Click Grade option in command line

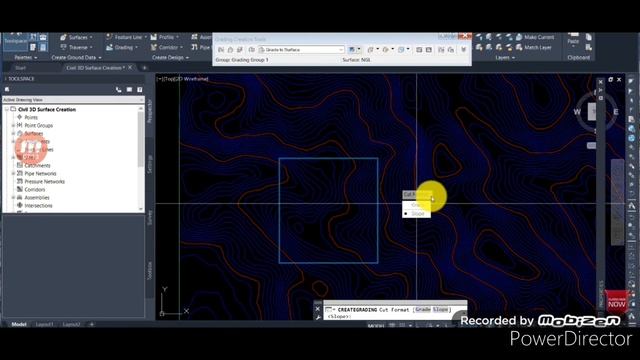pos(423,309)
